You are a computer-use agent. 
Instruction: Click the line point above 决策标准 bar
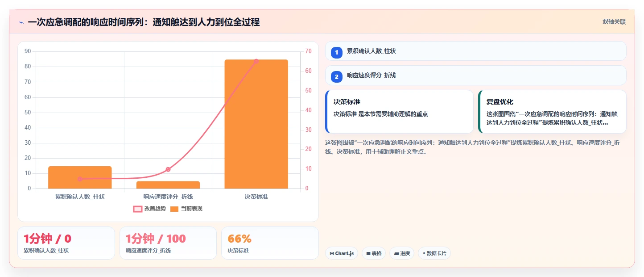[x=256, y=61]
